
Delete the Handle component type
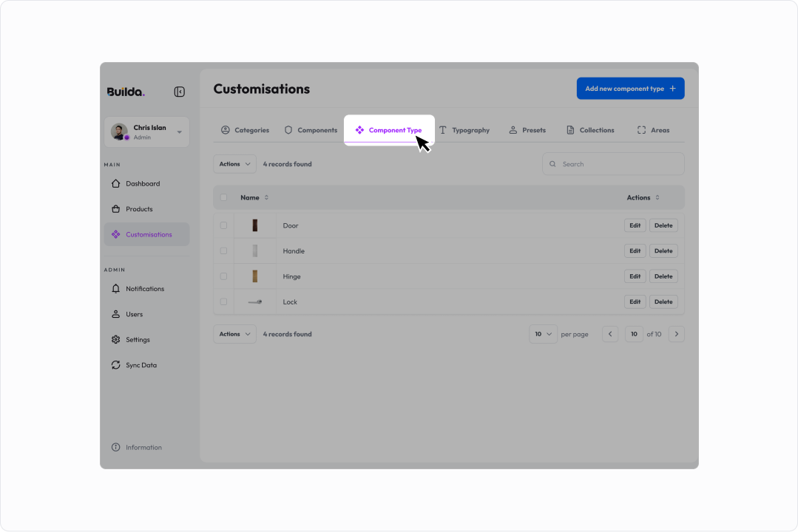pos(663,250)
